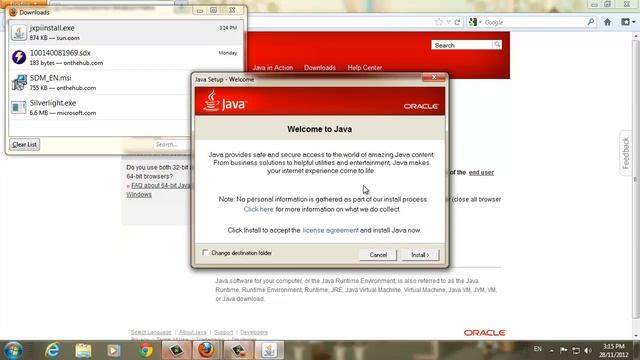The width and height of the screenshot is (640, 360).
Task: Go to the Firefox home page
Action: pos(607,22)
